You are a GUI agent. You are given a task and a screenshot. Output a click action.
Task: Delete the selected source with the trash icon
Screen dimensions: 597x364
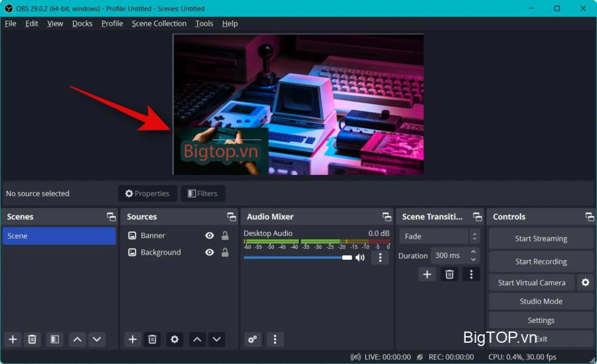(x=153, y=339)
